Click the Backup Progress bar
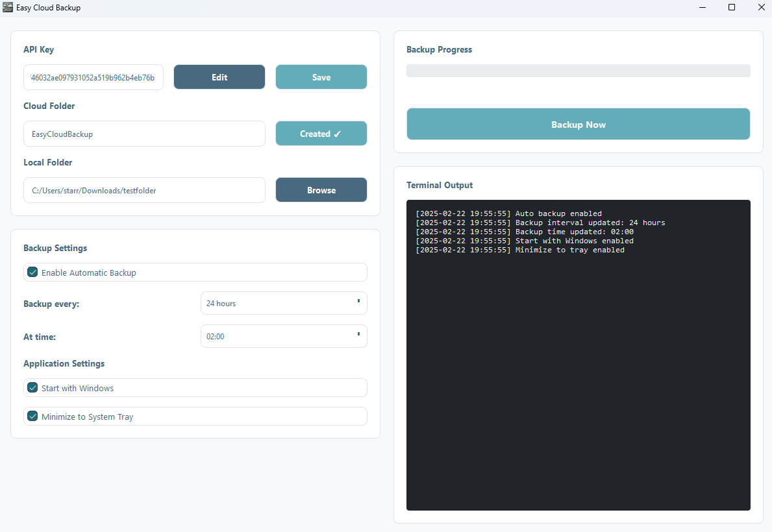 click(578, 70)
